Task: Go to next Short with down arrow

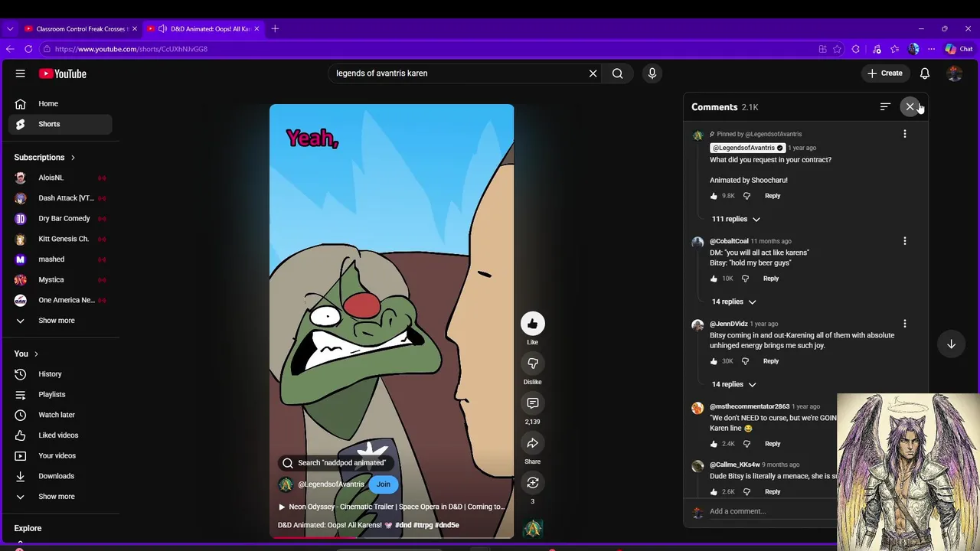Action: (x=951, y=344)
